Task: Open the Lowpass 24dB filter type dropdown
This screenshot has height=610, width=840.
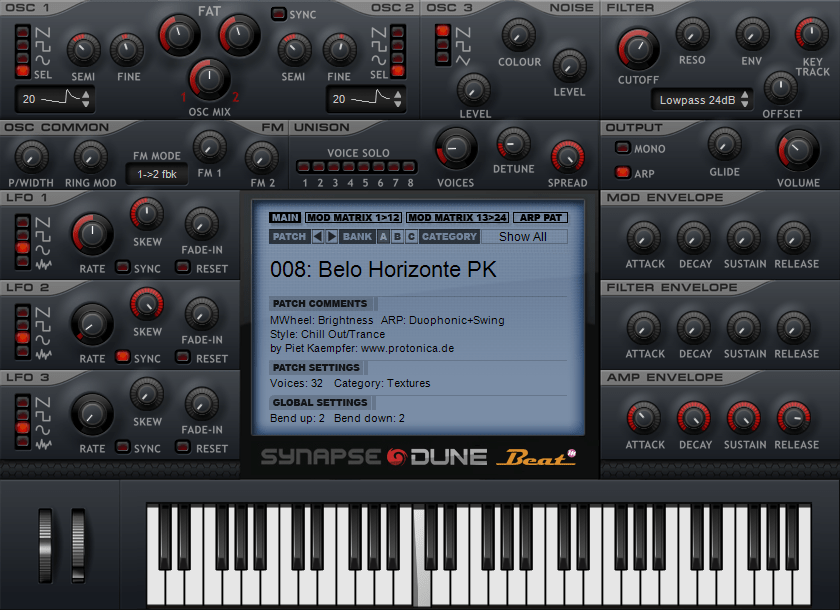Action: [703, 100]
